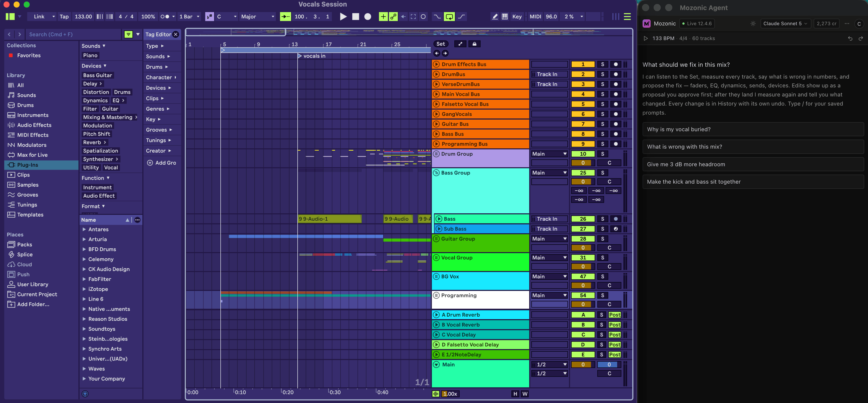Click the Add Group button in Tag Editor
868x403 pixels.
(162, 163)
